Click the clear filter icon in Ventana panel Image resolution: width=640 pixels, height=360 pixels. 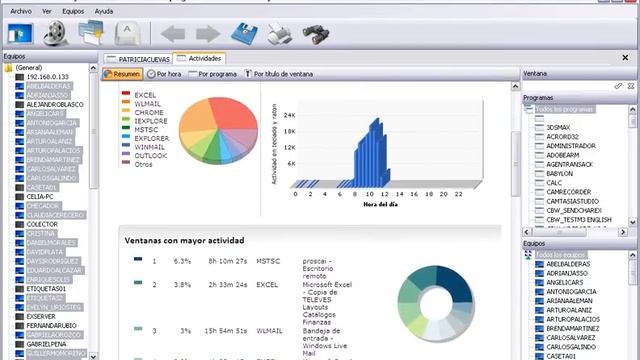(x=631, y=86)
